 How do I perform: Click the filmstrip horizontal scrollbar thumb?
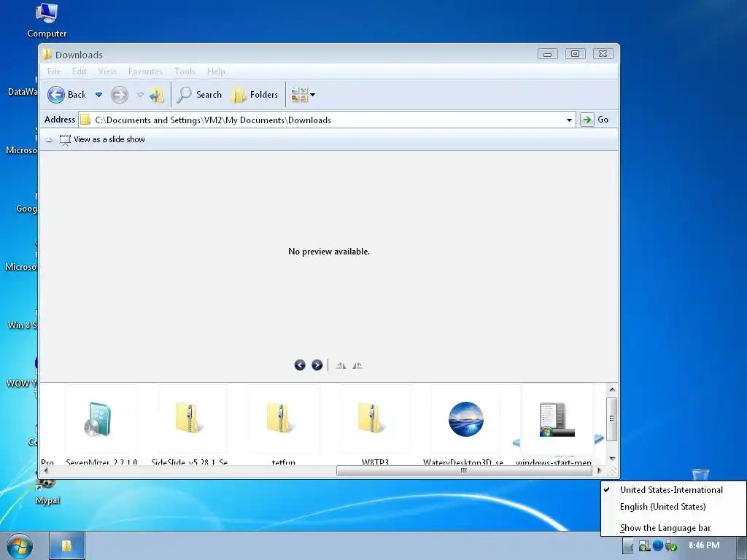(463, 471)
